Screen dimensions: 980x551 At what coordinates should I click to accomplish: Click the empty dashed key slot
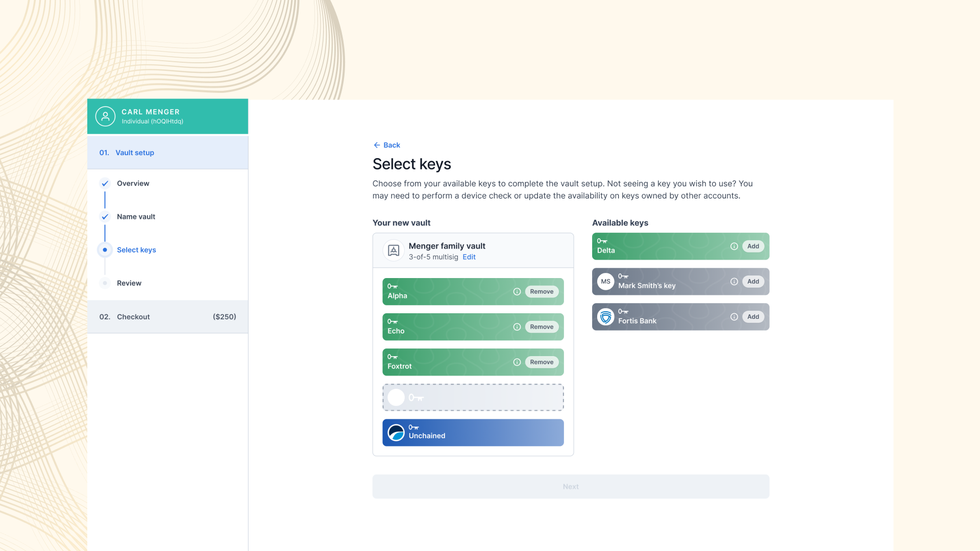(473, 397)
